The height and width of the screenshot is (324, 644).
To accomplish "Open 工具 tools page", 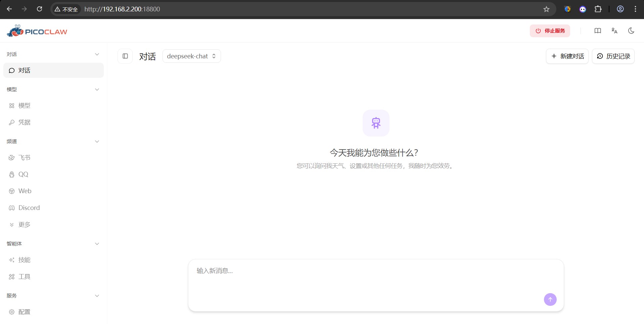I will pos(53,277).
